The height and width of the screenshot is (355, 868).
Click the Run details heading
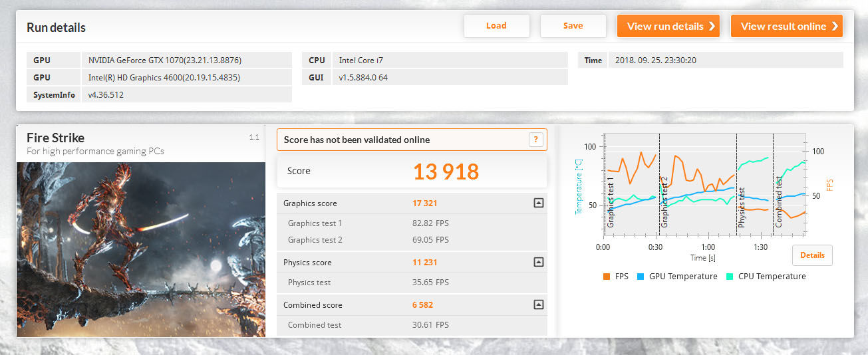click(x=56, y=28)
